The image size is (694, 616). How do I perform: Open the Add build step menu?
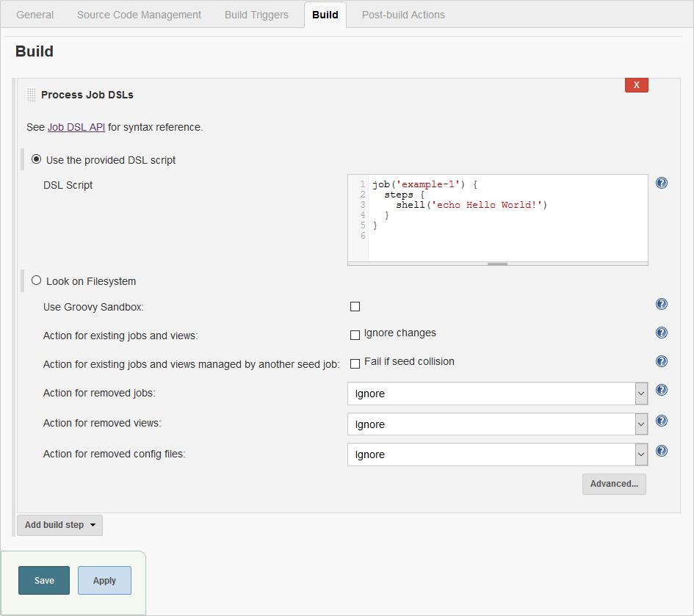(x=59, y=525)
